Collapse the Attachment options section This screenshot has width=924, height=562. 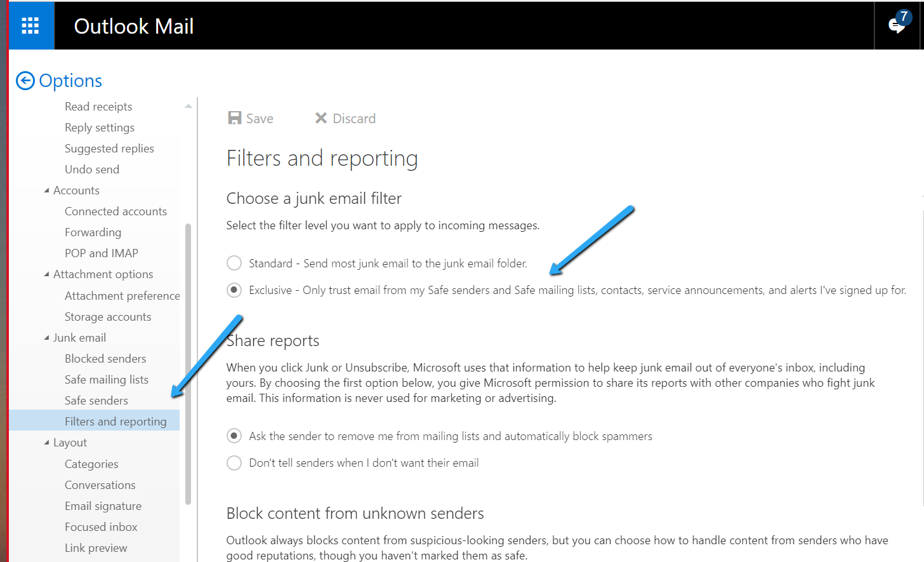point(47,274)
